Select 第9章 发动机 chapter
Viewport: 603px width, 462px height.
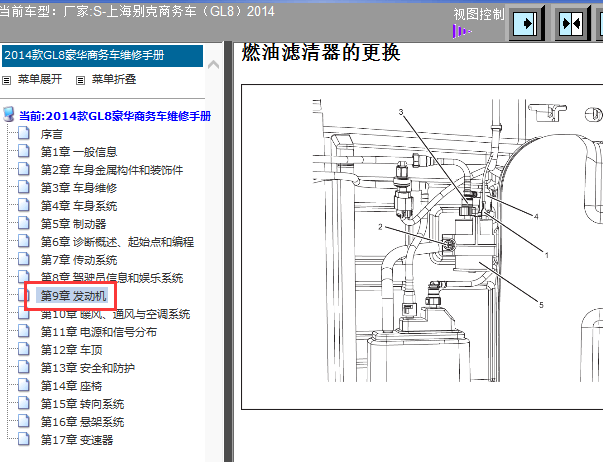coord(73,296)
